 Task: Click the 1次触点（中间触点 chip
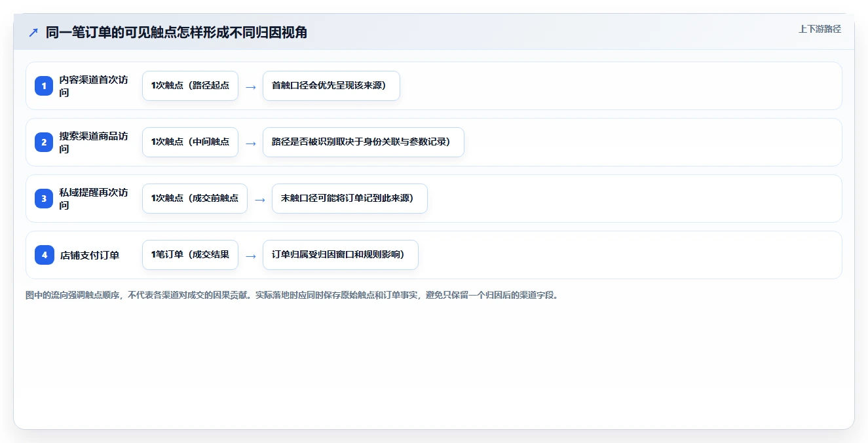[190, 142]
